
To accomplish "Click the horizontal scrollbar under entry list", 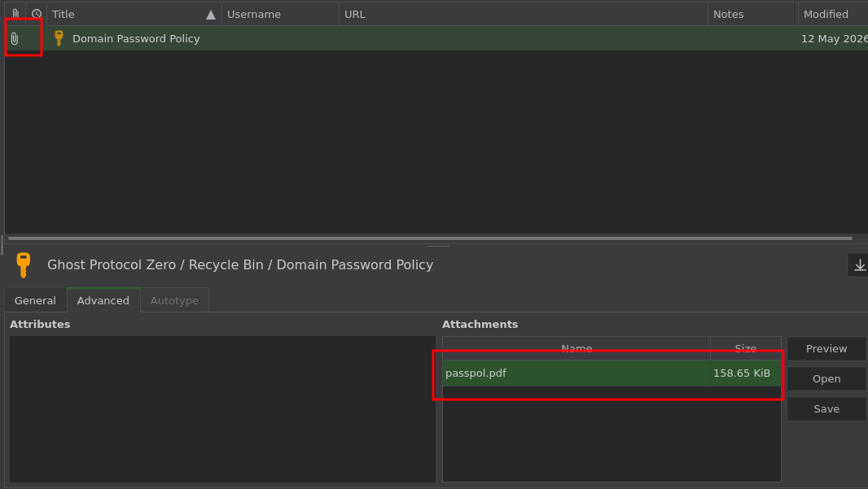I will point(430,238).
